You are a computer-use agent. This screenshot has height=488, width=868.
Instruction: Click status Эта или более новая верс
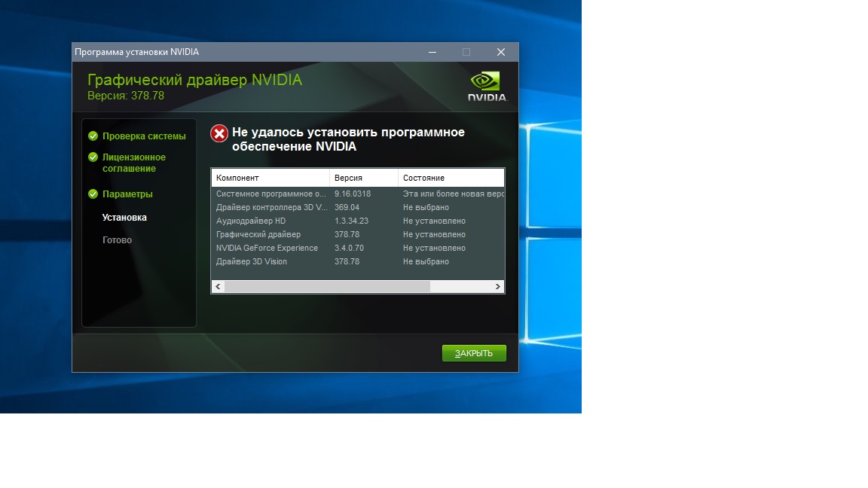454,194
